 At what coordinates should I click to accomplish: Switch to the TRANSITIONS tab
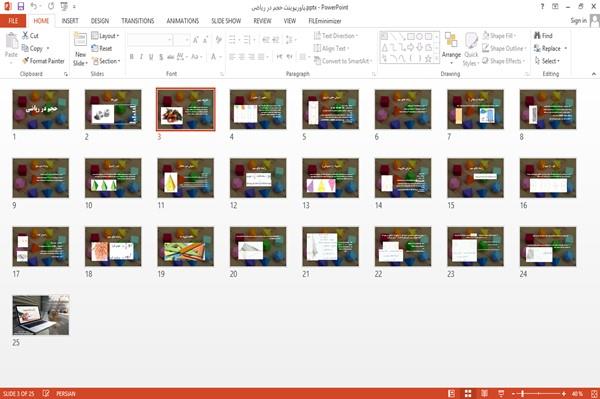tap(138, 21)
